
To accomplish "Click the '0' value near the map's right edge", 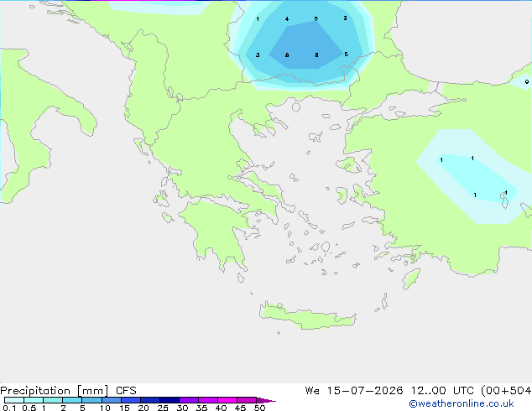I will [527, 81].
